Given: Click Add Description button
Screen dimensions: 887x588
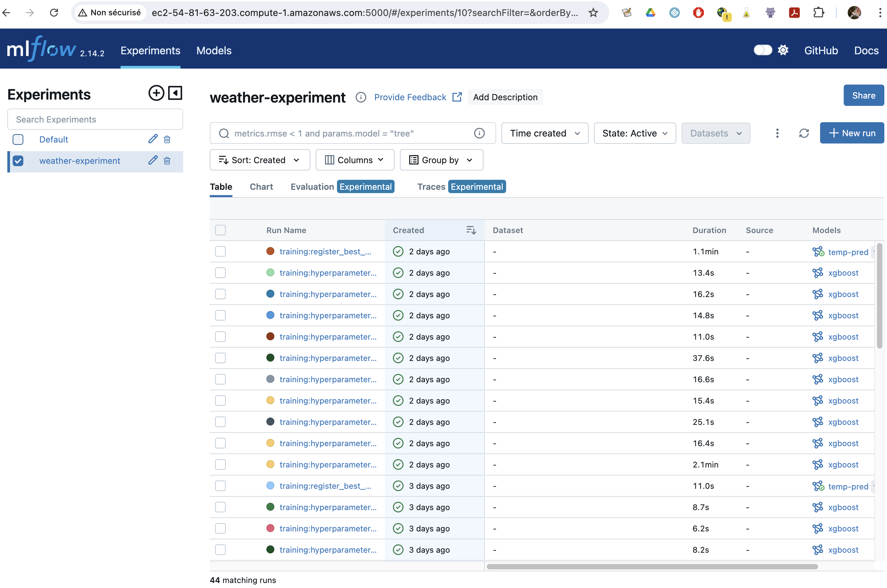Looking at the screenshot, I should tap(505, 97).
